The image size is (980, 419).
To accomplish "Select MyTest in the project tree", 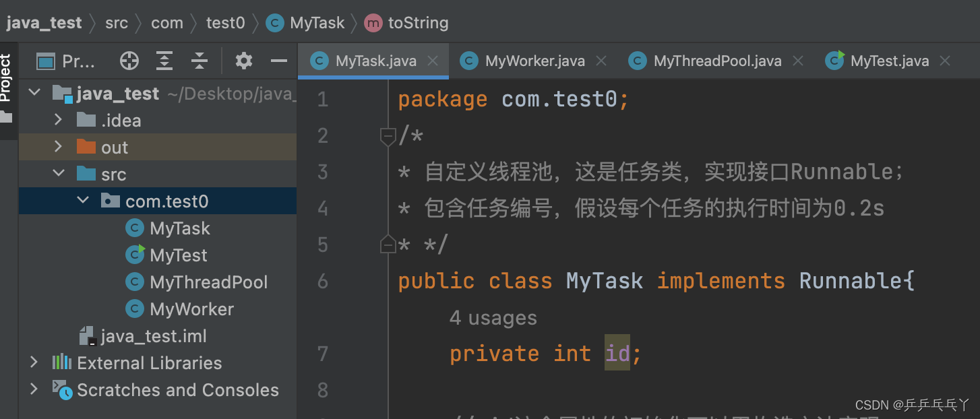I will (x=177, y=255).
